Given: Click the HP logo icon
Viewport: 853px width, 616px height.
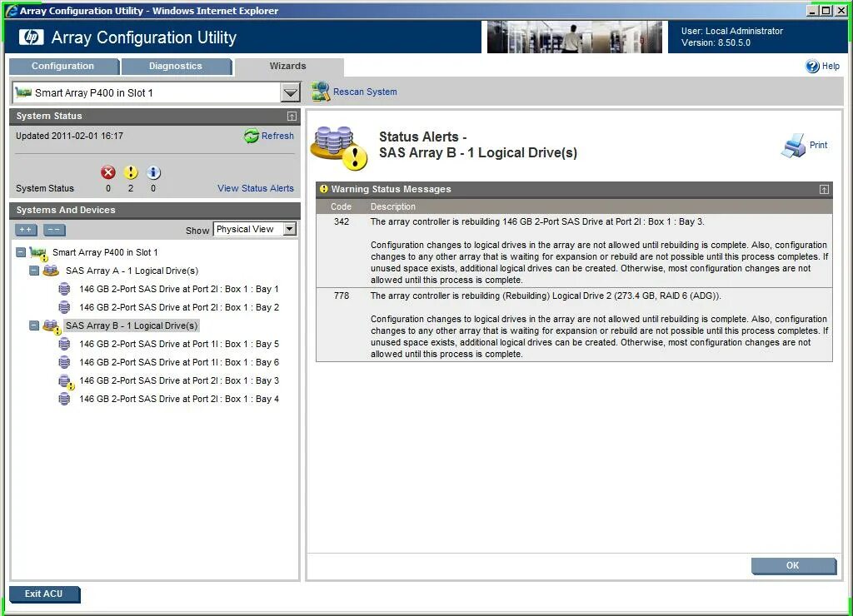Looking at the screenshot, I should click(x=31, y=37).
